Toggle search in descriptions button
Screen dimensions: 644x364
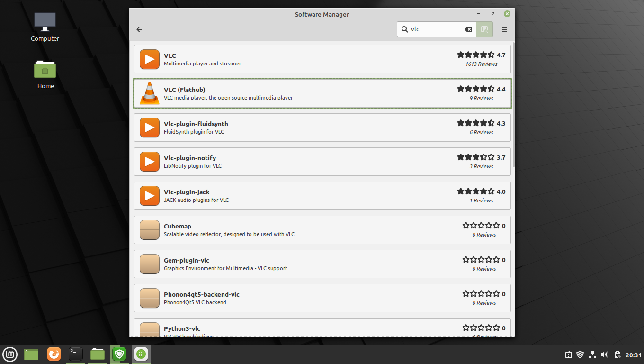(x=484, y=29)
